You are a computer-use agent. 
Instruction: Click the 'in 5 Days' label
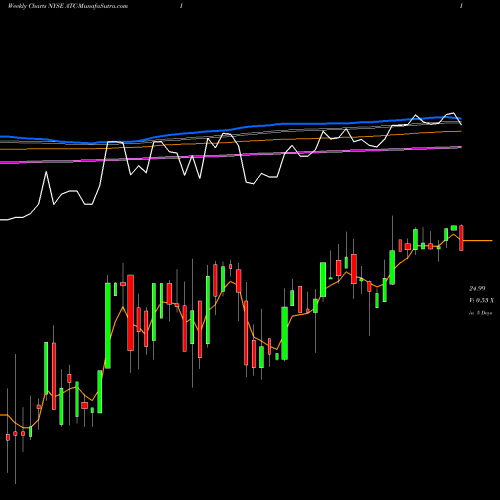coord(480,313)
